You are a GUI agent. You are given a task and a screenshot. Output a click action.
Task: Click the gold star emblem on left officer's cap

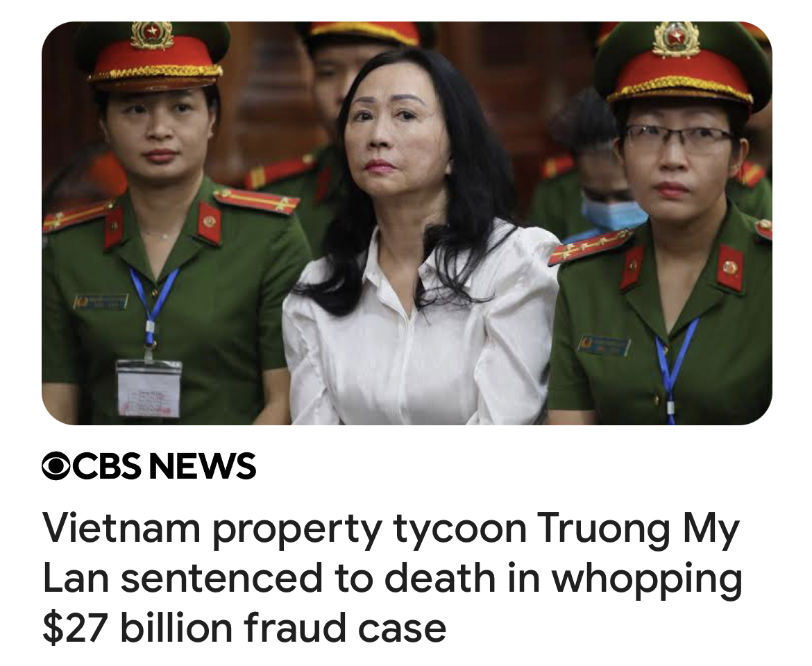(x=152, y=35)
